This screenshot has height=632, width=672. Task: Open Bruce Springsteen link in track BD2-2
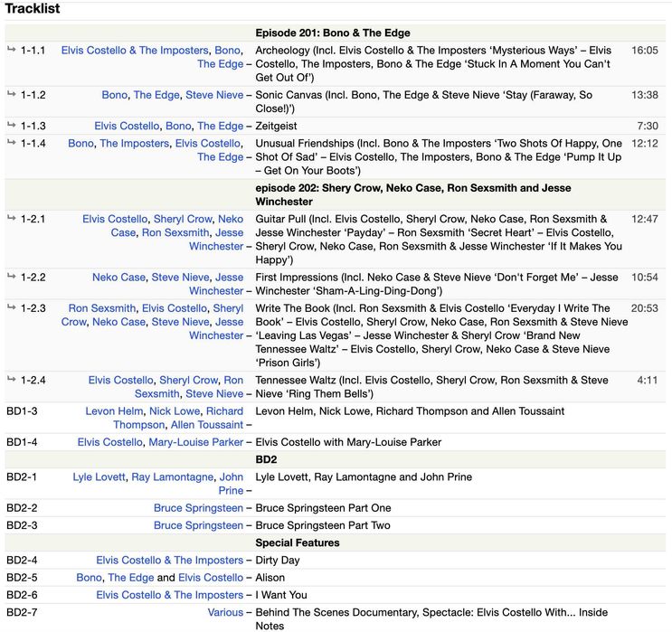click(198, 508)
